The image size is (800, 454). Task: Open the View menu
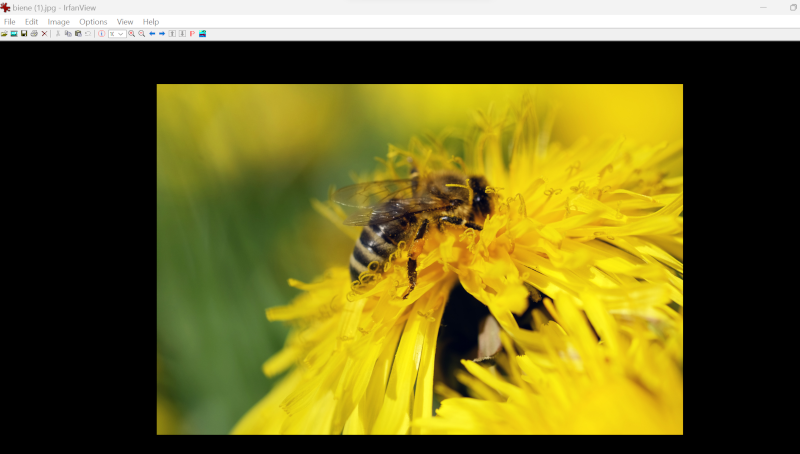click(125, 22)
